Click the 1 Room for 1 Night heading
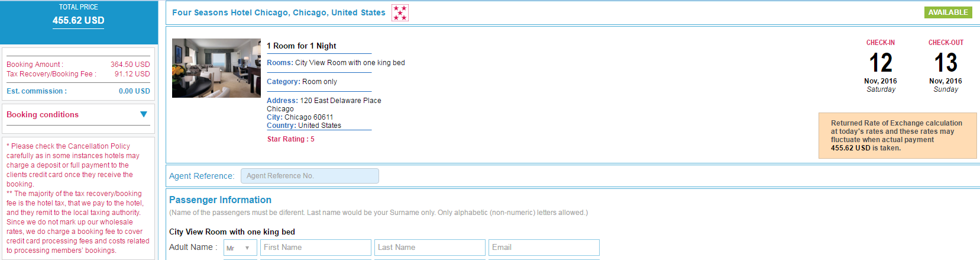The height and width of the screenshot is (260, 980). (302, 46)
